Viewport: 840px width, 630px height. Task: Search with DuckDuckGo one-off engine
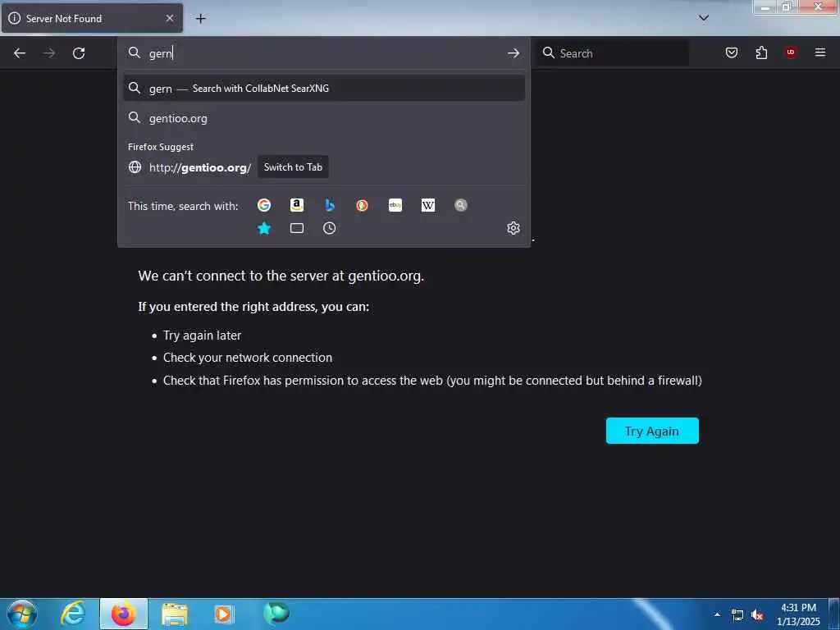pyautogui.click(x=362, y=205)
